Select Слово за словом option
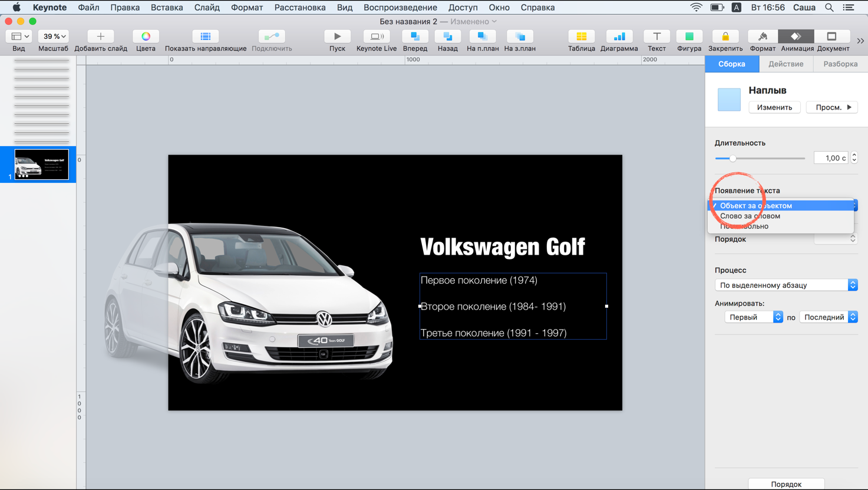This screenshot has width=868, height=490. tap(781, 216)
